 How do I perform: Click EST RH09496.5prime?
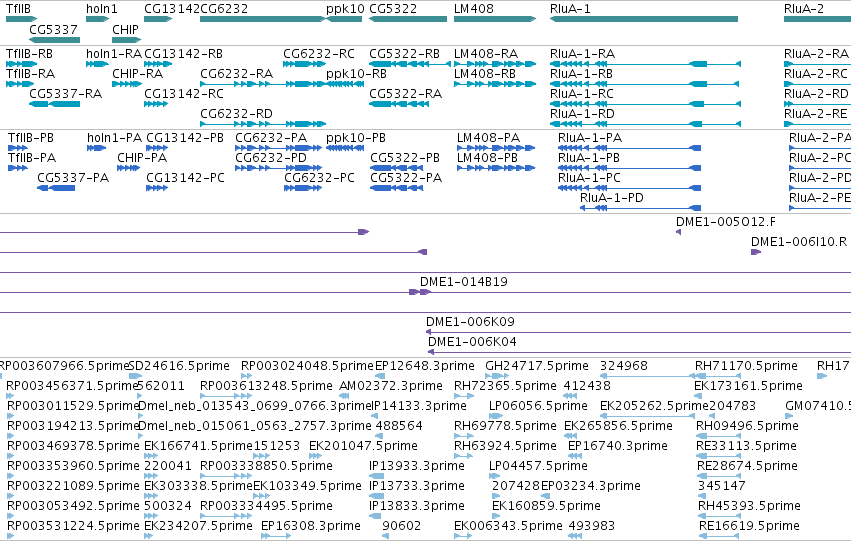(x=718, y=436)
